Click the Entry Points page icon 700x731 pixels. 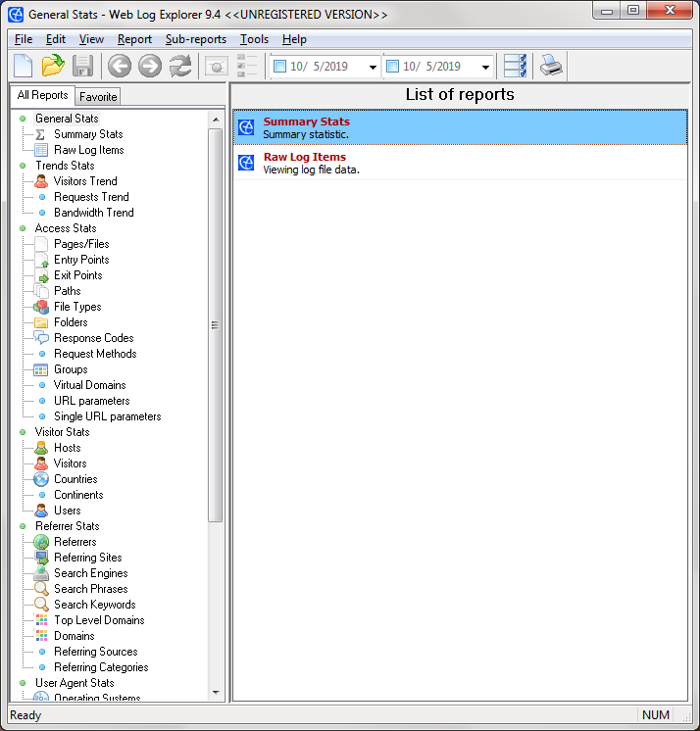(x=41, y=260)
